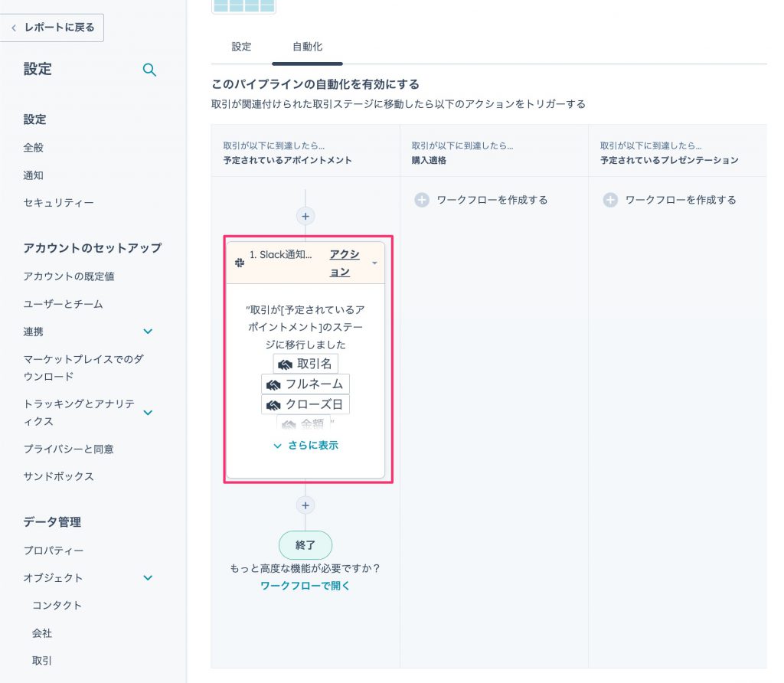
Task: Select コンタクト under オブジェクト
Action: click(57, 605)
